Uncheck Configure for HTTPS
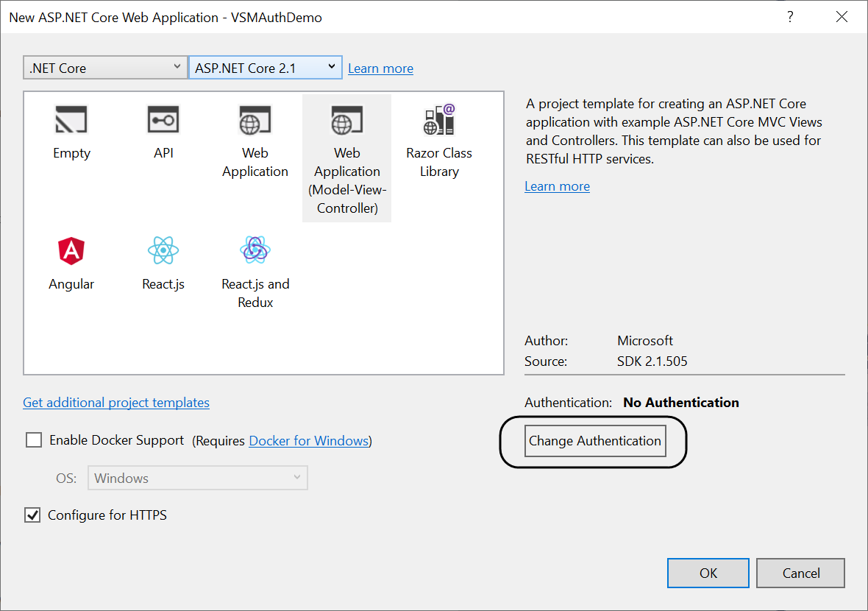Screen dimensions: 868x611 click(x=33, y=515)
